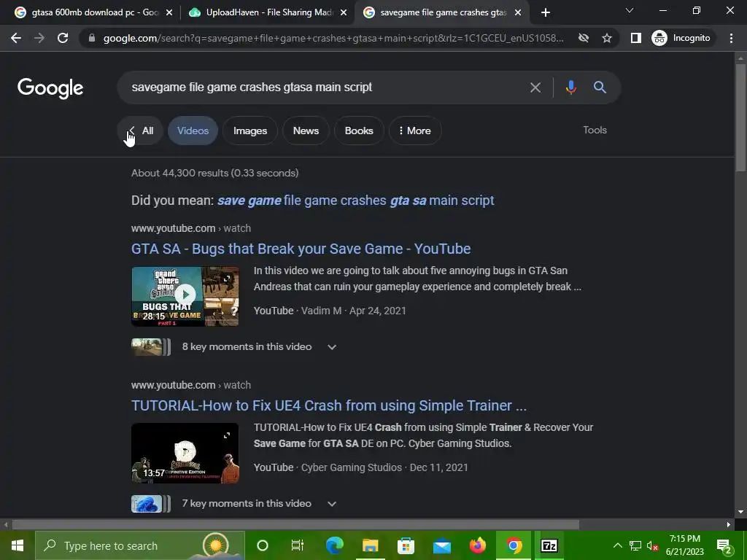Click the Google logo
This screenshot has width=747, height=560.
pos(50,88)
